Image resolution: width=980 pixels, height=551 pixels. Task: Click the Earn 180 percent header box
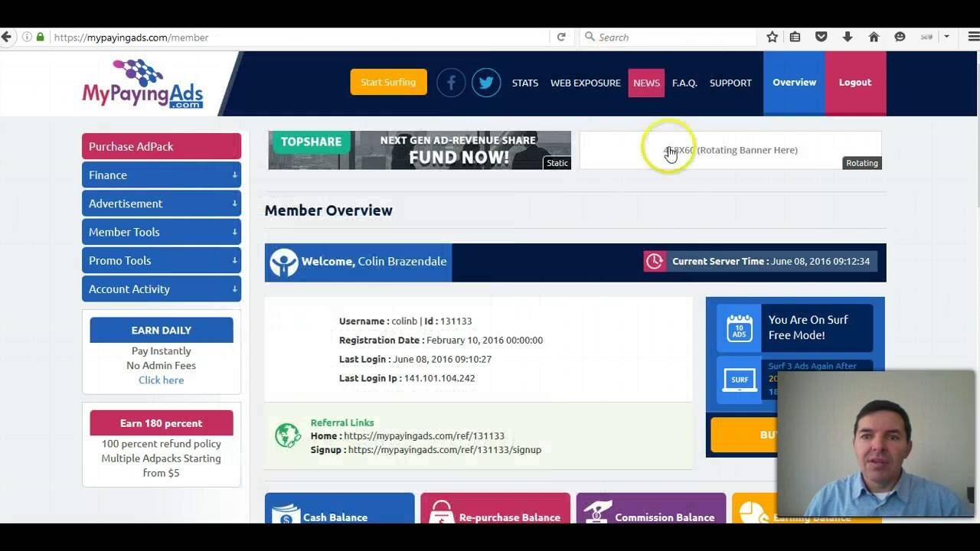click(162, 423)
